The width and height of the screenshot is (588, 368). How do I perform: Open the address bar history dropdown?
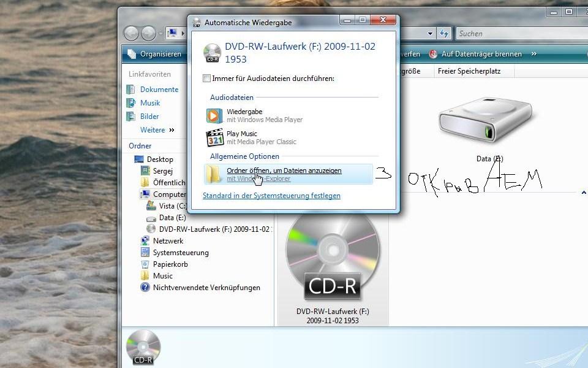point(430,33)
